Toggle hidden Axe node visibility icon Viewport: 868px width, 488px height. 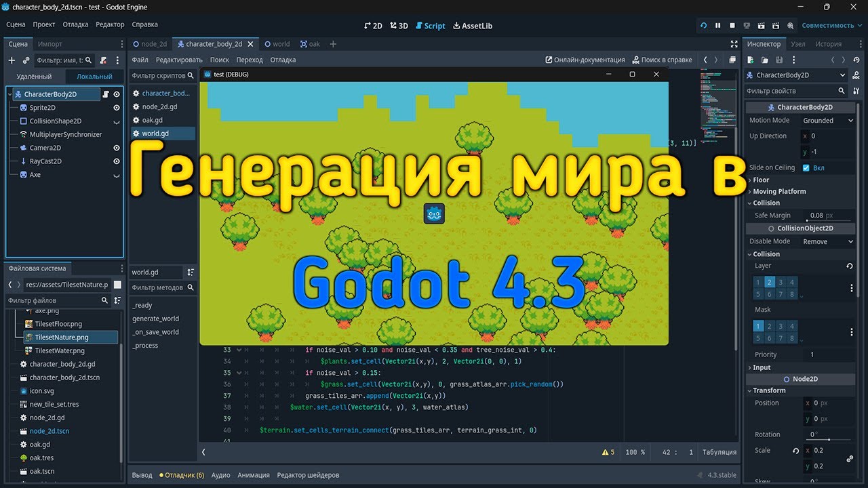(x=117, y=175)
